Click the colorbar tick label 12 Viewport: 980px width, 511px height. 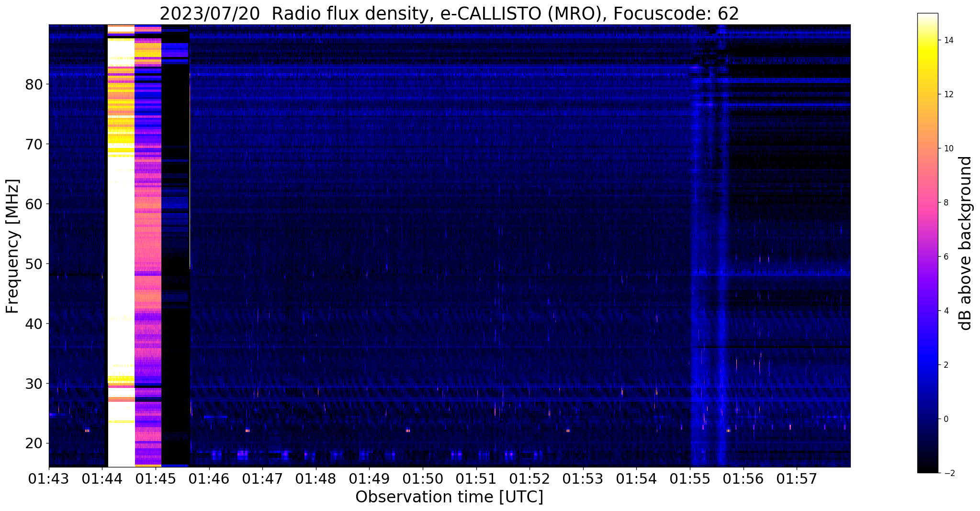(x=948, y=94)
